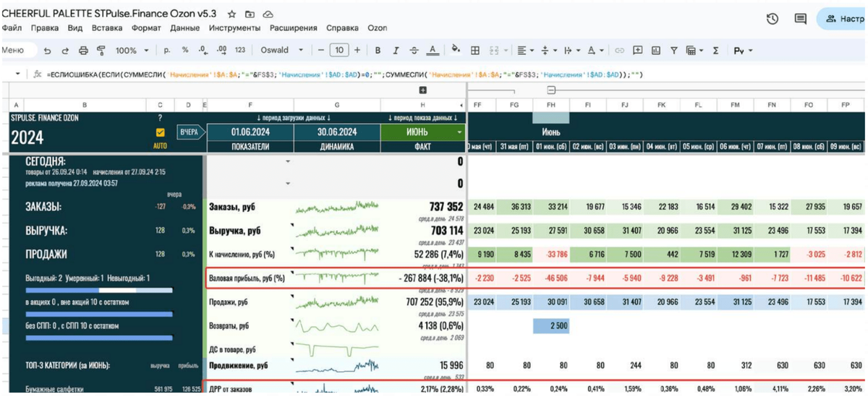
Task: Apply bold formatting
Action: 378,51
